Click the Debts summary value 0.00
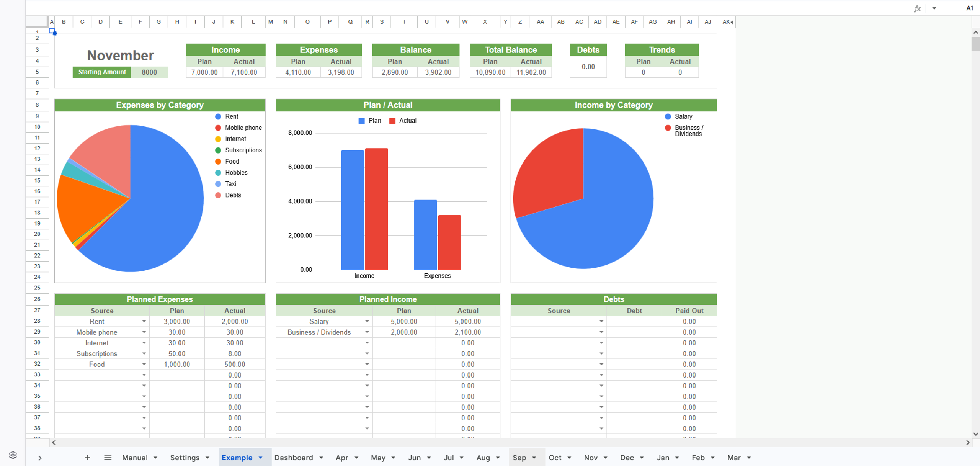980x466 pixels. [x=588, y=67]
